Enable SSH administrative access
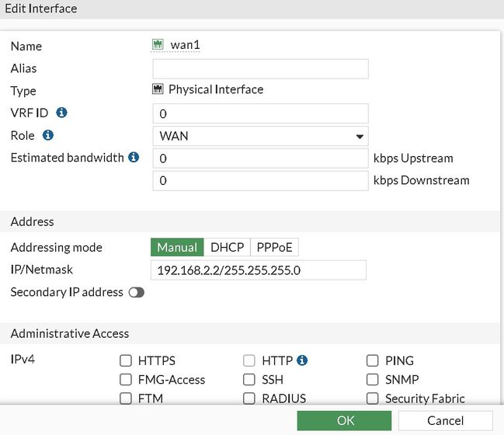504x435 pixels. pos(249,380)
